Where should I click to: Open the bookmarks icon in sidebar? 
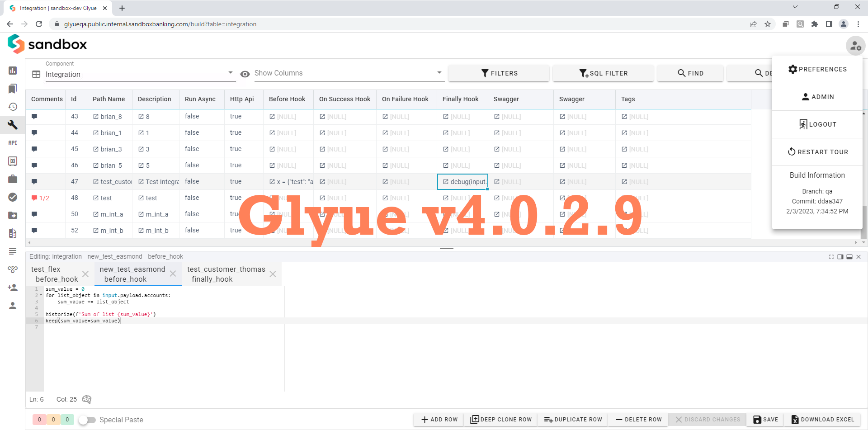13,89
